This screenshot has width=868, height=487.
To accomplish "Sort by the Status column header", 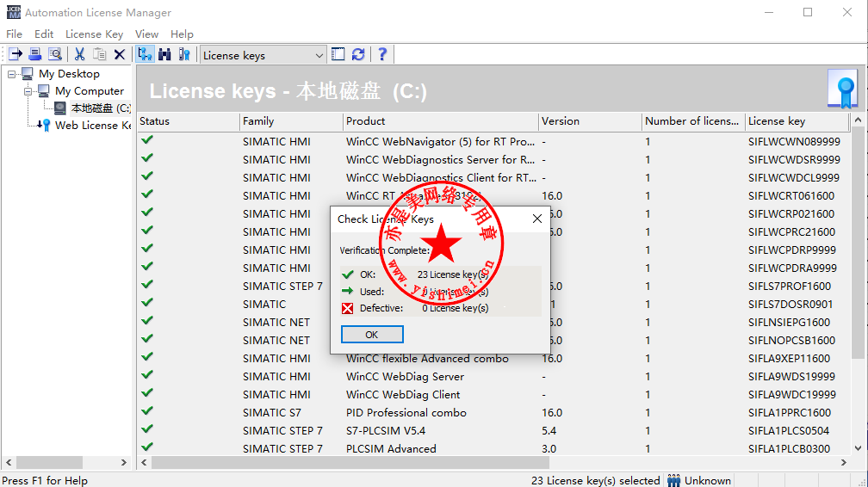I will [189, 121].
